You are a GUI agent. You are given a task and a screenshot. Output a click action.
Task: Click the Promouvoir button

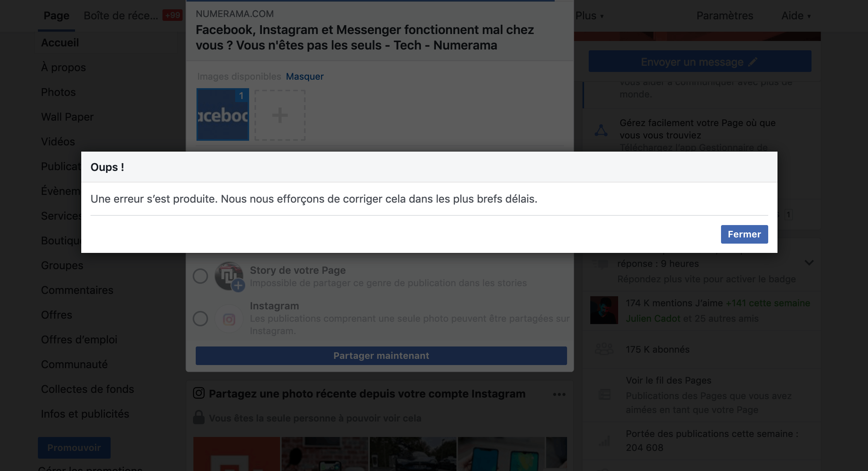74,448
